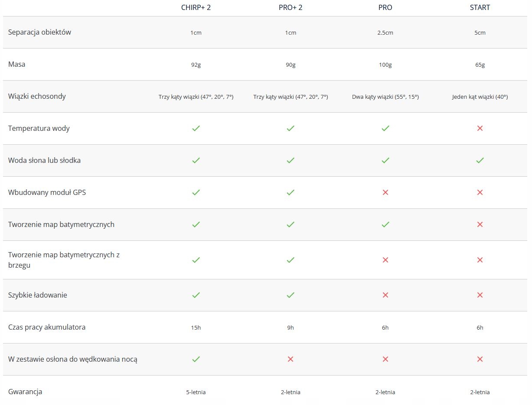Click the green checkmark for START Woda słona lub słodka
The image size is (532, 405).
point(480,160)
